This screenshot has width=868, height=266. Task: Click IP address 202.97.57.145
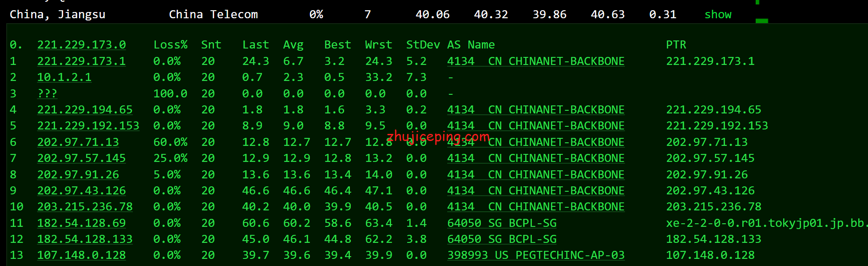(x=81, y=158)
